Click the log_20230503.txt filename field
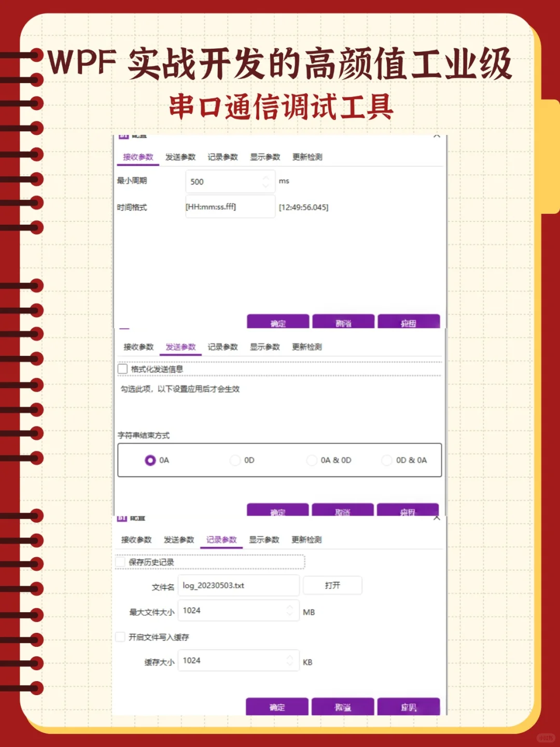Viewport: 560px width, 747px height. [x=239, y=585]
